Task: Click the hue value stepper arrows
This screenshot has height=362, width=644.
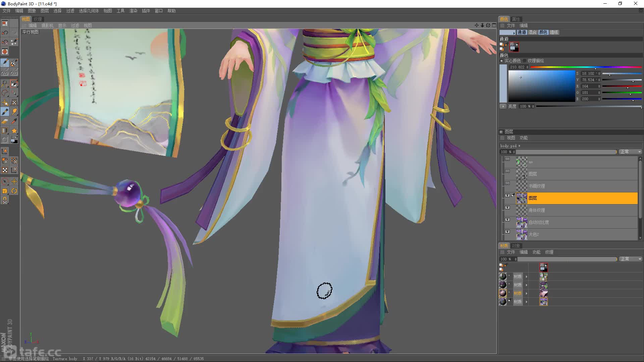Action: (527, 67)
